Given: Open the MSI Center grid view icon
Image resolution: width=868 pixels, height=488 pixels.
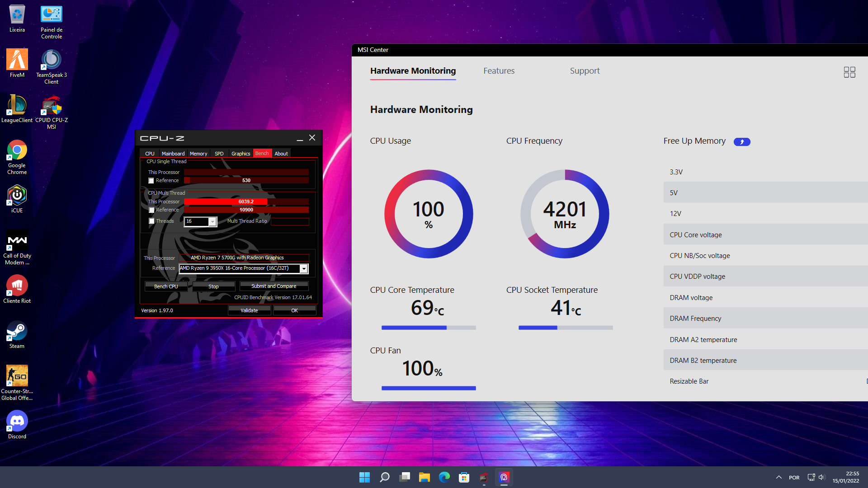Looking at the screenshot, I should (849, 72).
